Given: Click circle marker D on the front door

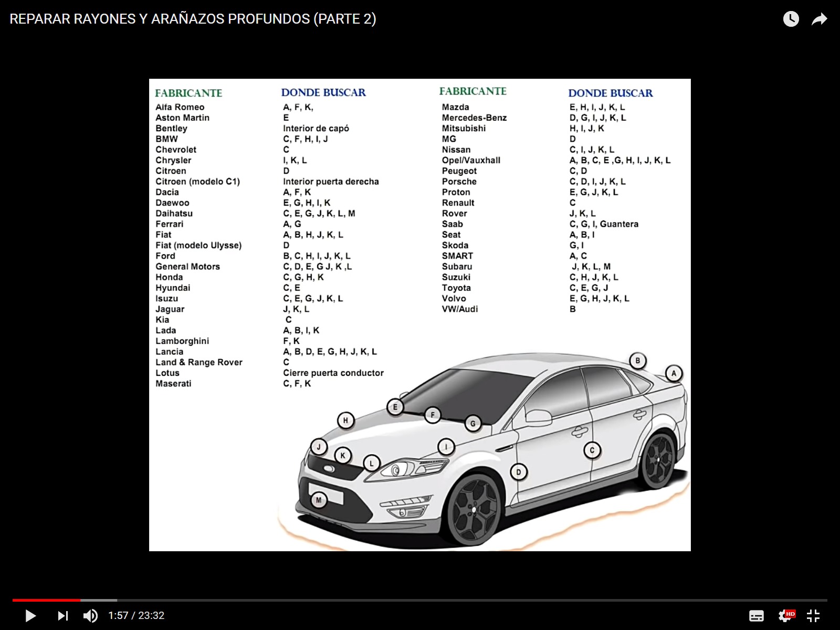Looking at the screenshot, I should [519, 472].
